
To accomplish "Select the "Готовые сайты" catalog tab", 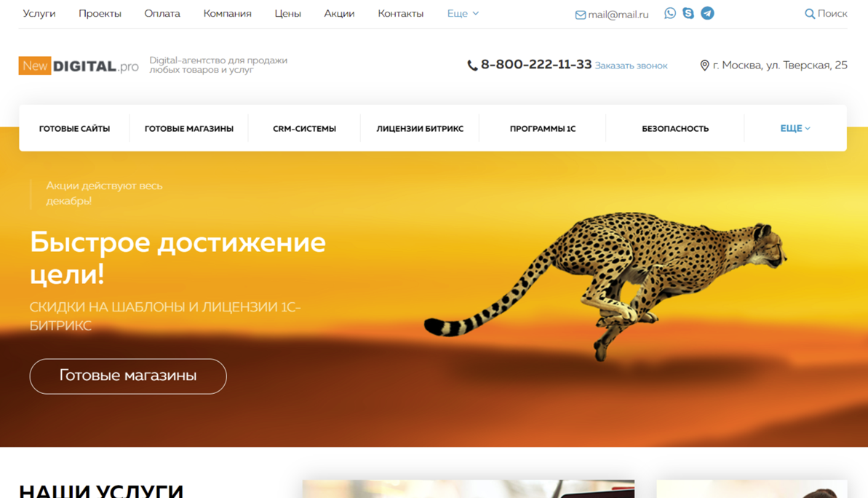I will click(x=74, y=129).
